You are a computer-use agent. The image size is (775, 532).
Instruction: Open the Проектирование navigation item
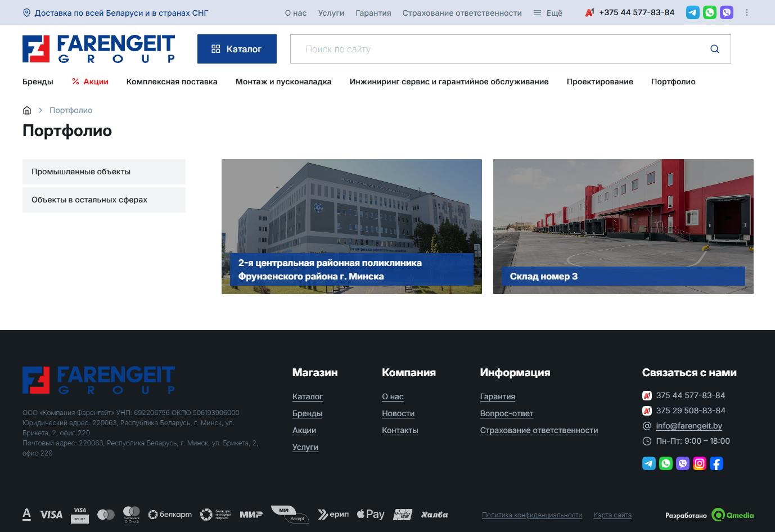[x=600, y=82]
